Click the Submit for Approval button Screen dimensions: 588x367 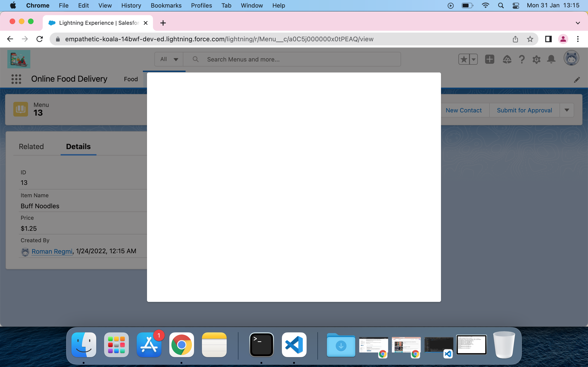[x=524, y=110]
